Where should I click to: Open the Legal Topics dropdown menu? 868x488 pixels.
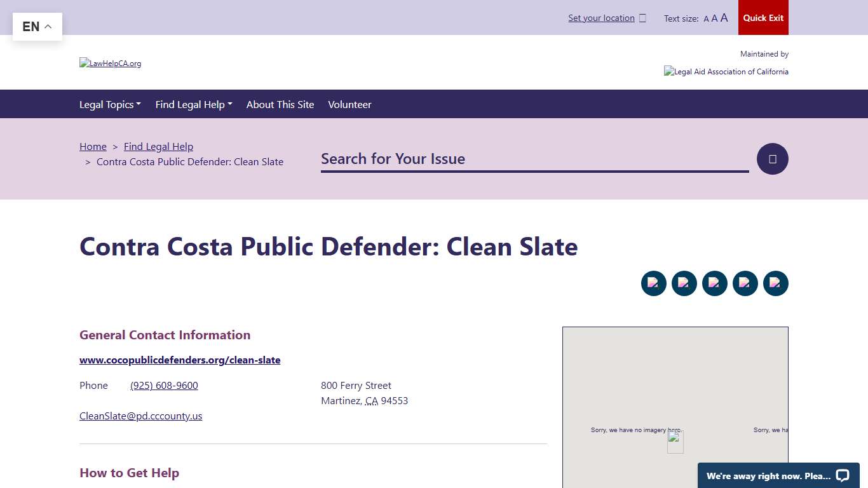point(110,104)
